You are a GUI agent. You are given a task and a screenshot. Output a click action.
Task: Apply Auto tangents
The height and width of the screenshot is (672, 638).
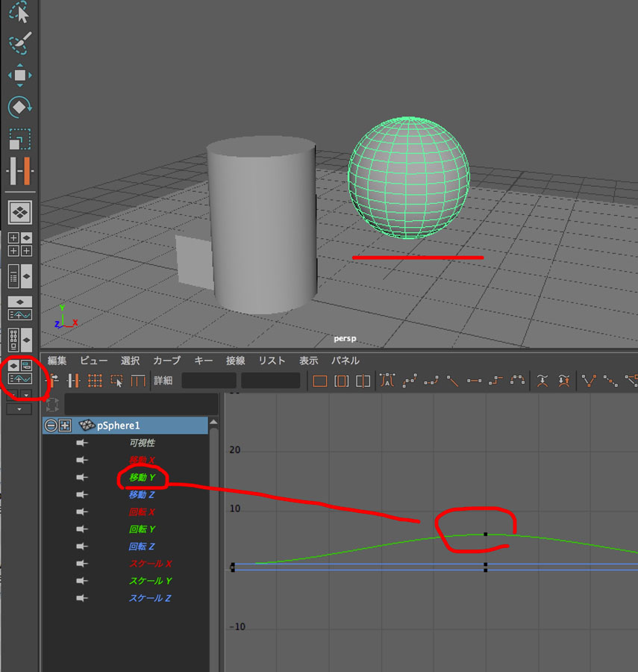(387, 381)
